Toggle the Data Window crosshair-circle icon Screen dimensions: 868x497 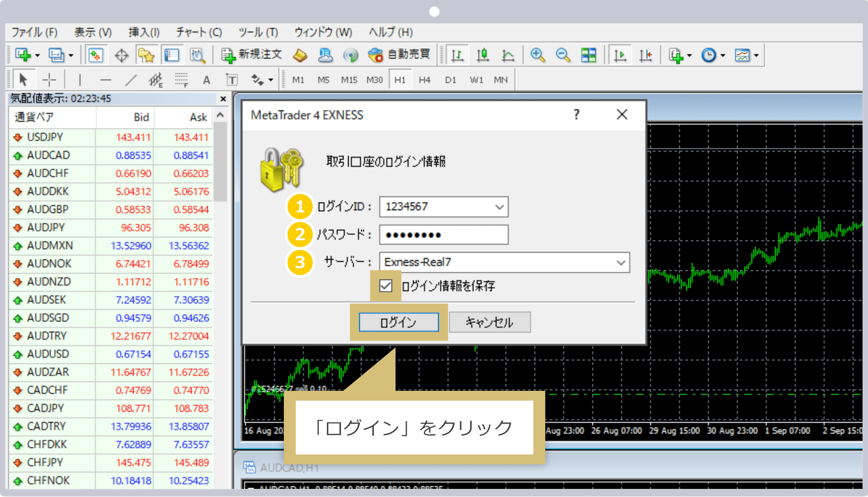(121, 55)
